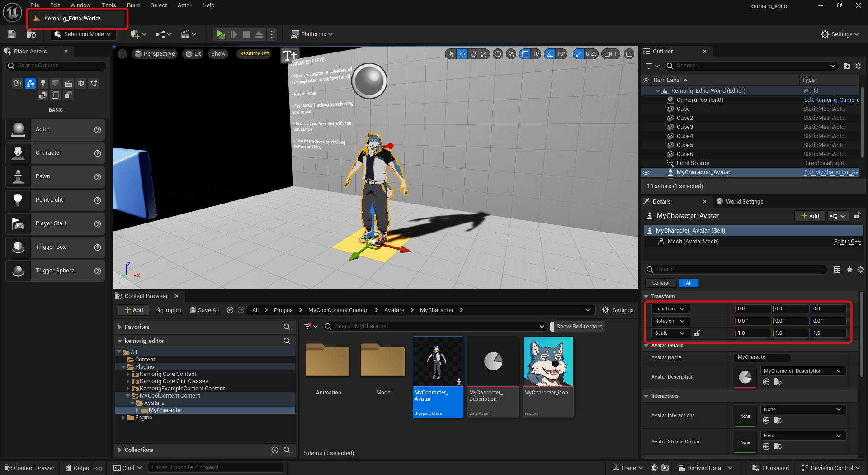Switch to the World Settings tab
Image resolution: width=868 pixels, height=475 pixels.
coord(744,202)
